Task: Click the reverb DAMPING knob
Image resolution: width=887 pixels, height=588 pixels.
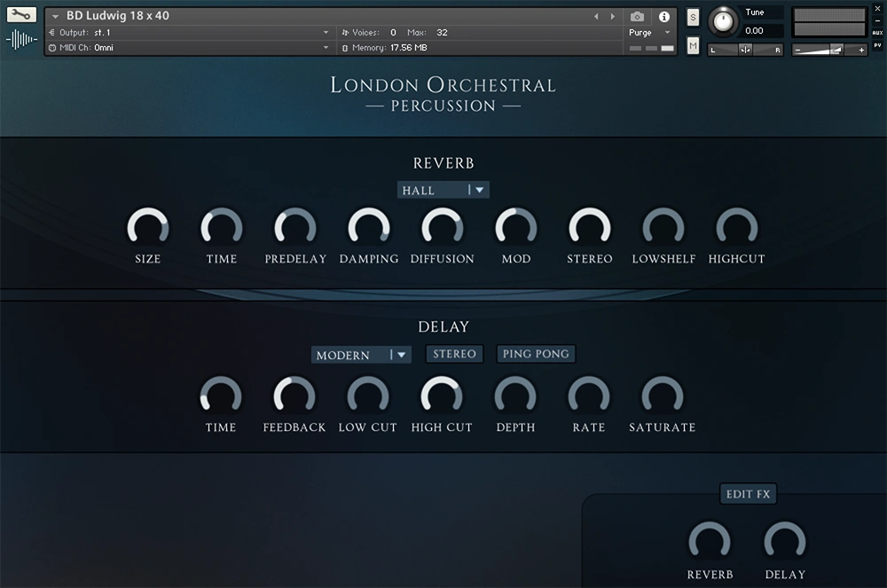Action: (369, 227)
